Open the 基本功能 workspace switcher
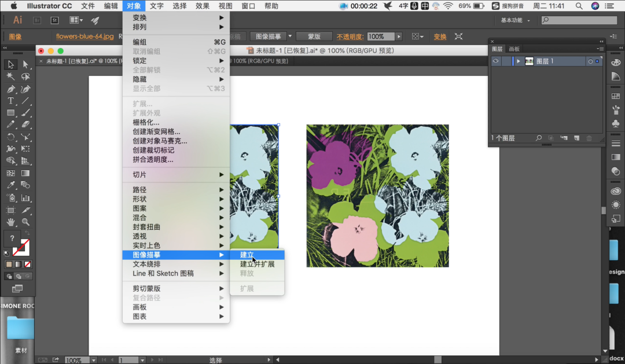This screenshot has height=364, width=625. (516, 20)
